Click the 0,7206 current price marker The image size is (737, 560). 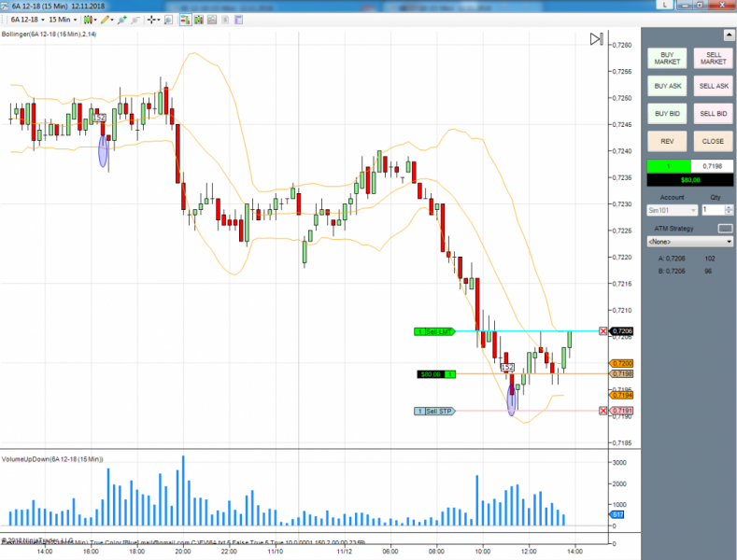pyautogui.click(x=622, y=331)
